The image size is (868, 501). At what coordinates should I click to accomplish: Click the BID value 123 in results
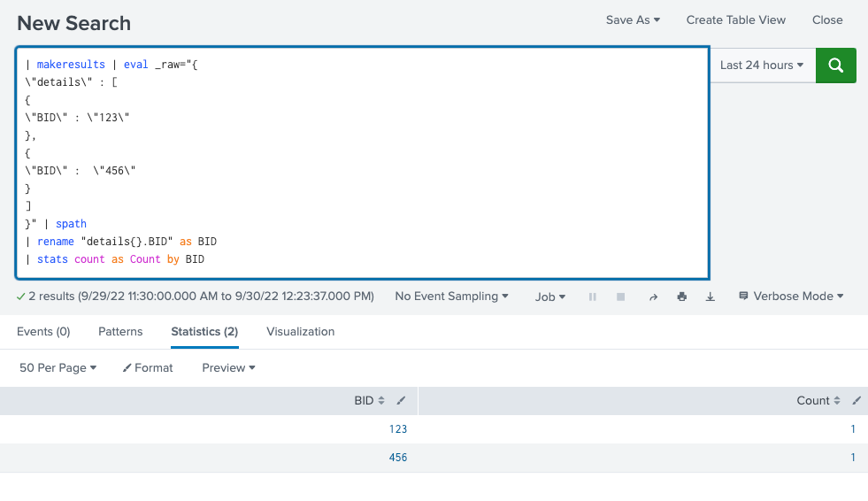pyautogui.click(x=397, y=429)
